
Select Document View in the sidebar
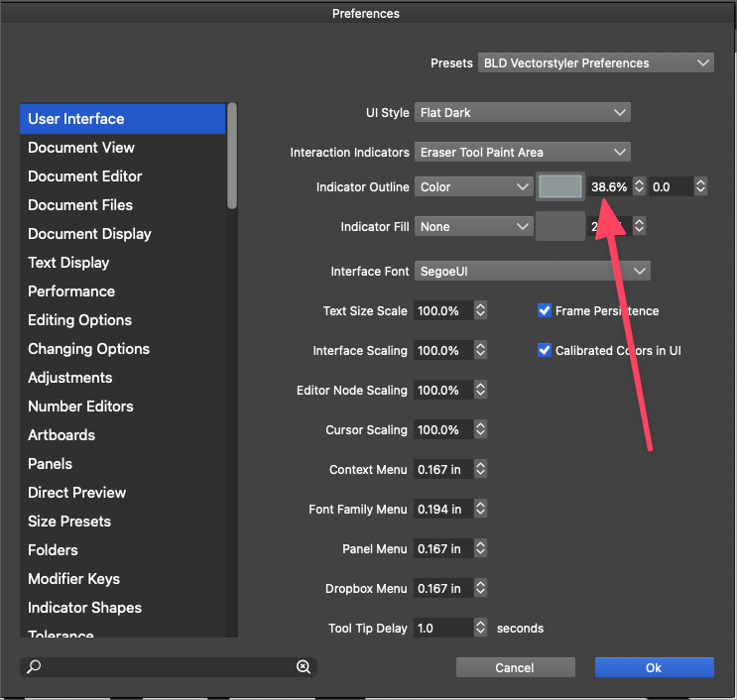pos(81,148)
